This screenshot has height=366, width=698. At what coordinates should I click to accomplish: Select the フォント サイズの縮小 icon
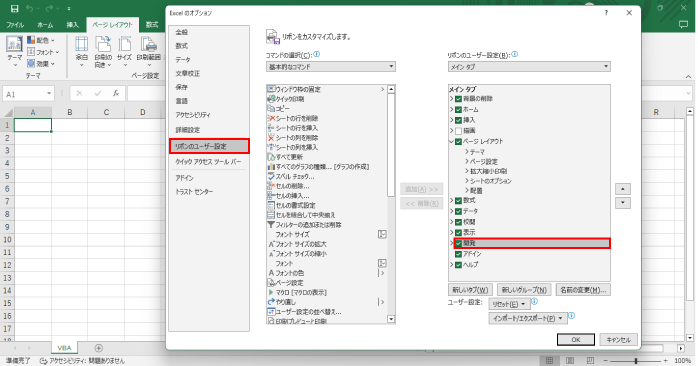(x=271, y=254)
